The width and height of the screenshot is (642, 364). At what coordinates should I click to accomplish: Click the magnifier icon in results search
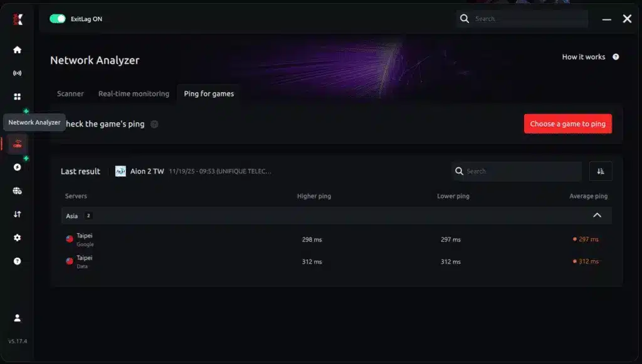coord(459,171)
